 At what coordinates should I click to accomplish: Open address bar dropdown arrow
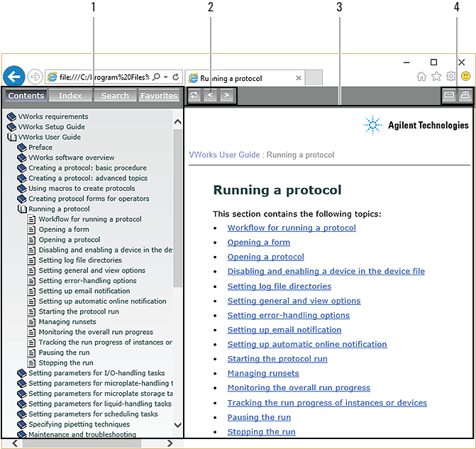[x=166, y=77]
